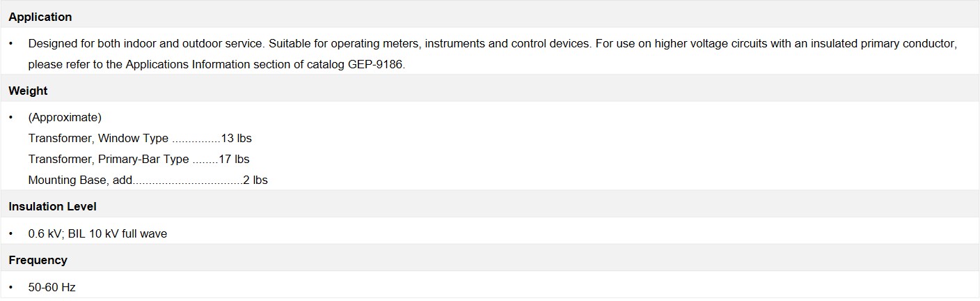
Task: Click the Transformer, Window Type weight line
Action: 140,138
